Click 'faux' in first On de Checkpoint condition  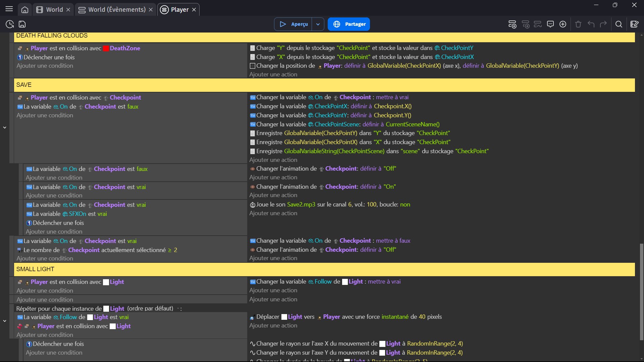[x=133, y=107]
